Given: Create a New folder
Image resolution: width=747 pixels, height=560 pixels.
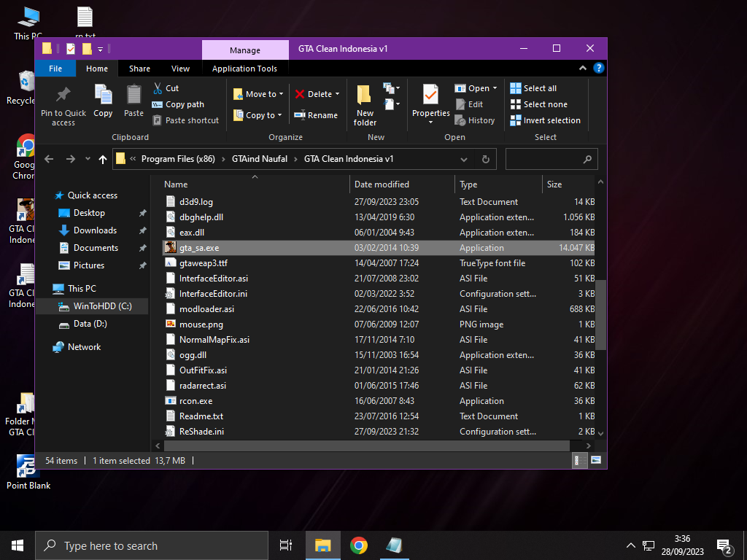Looking at the screenshot, I should 365,106.
